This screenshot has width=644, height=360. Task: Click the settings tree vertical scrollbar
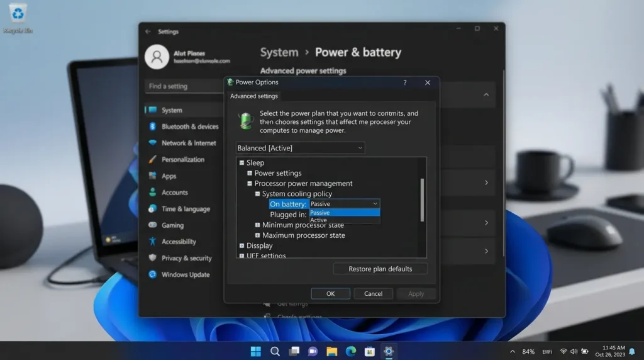click(422, 200)
